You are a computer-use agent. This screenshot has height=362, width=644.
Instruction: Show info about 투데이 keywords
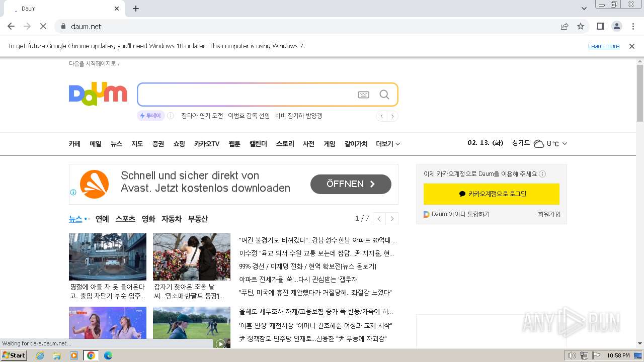(x=171, y=116)
